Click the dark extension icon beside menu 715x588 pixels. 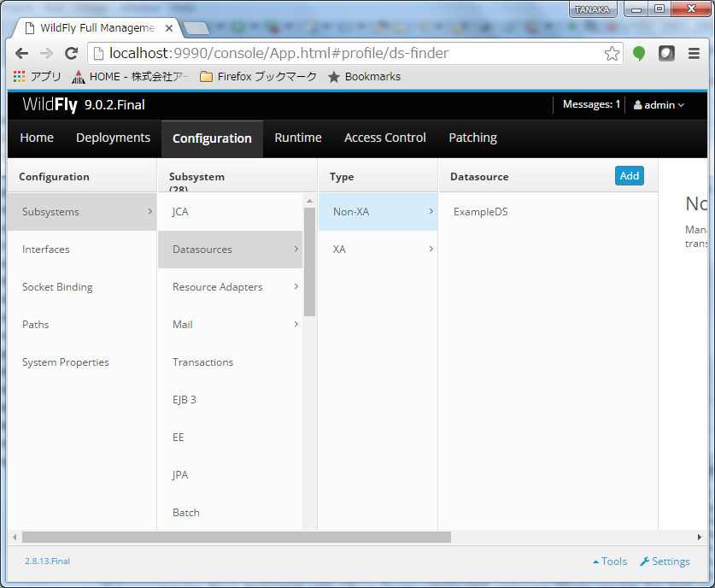click(666, 54)
